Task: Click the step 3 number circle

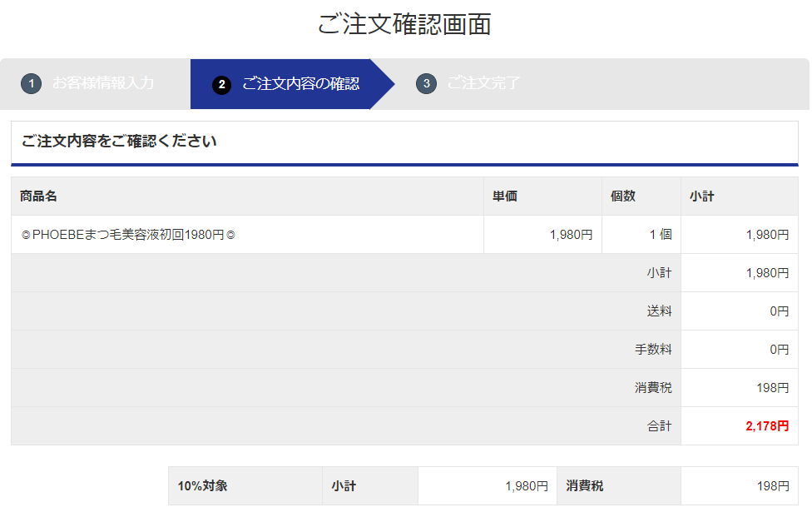Action: click(426, 83)
